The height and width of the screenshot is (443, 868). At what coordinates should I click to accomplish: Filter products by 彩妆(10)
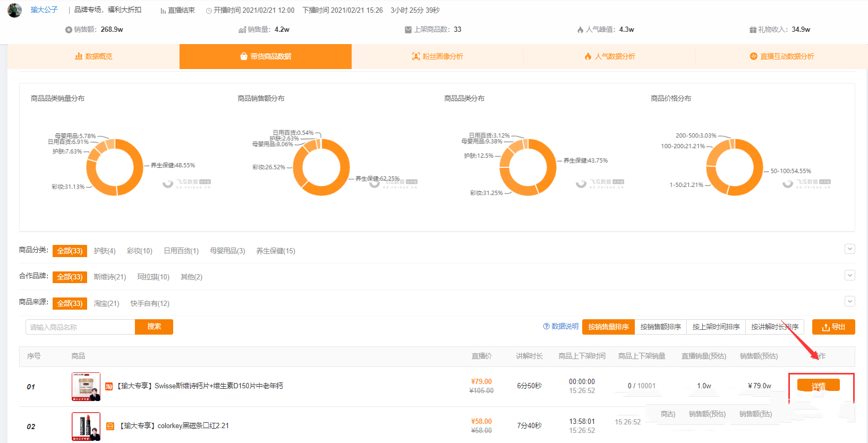[140, 251]
